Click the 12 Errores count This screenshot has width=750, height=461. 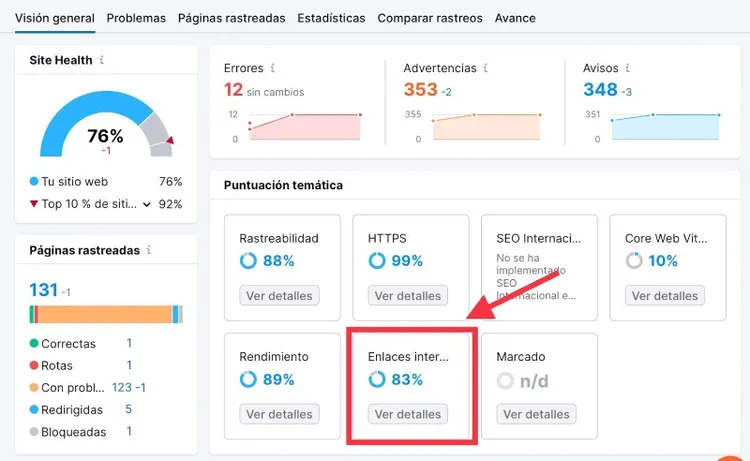(x=233, y=89)
